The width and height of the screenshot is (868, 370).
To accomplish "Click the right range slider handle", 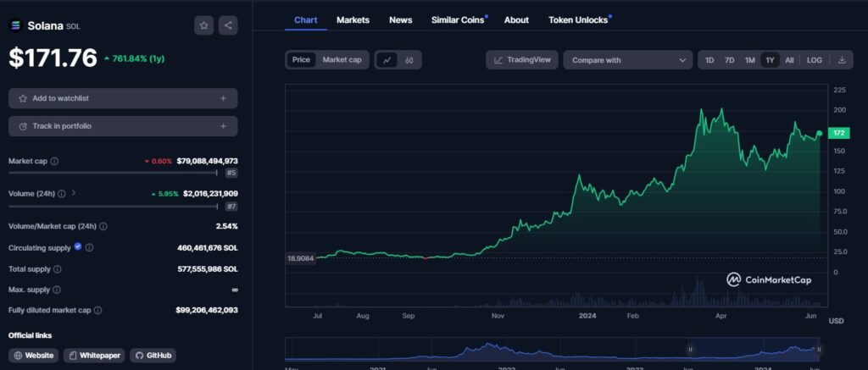I will (819, 350).
